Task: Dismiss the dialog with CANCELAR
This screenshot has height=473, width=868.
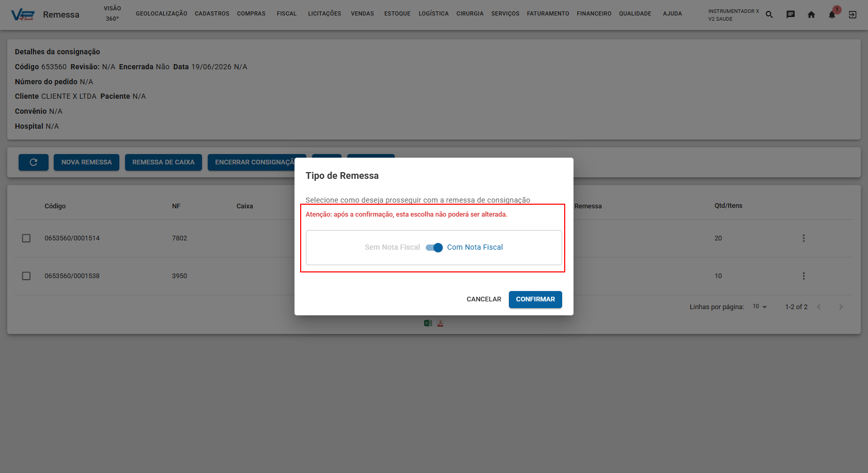Action: click(484, 299)
